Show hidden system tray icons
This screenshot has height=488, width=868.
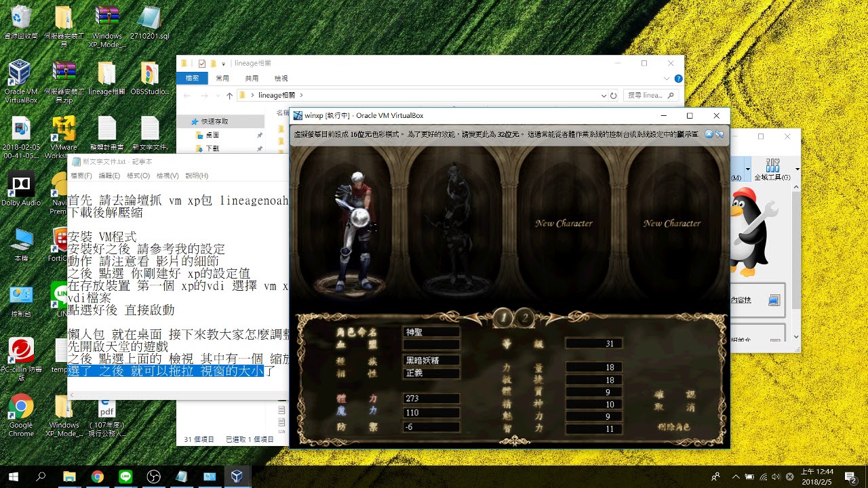(736, 476)
